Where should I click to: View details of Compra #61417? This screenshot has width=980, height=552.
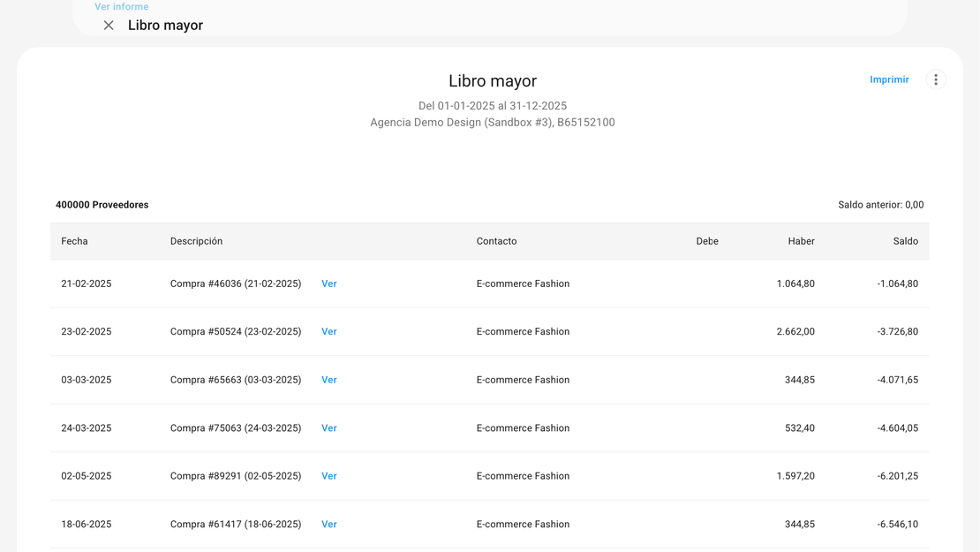point(329,525)
